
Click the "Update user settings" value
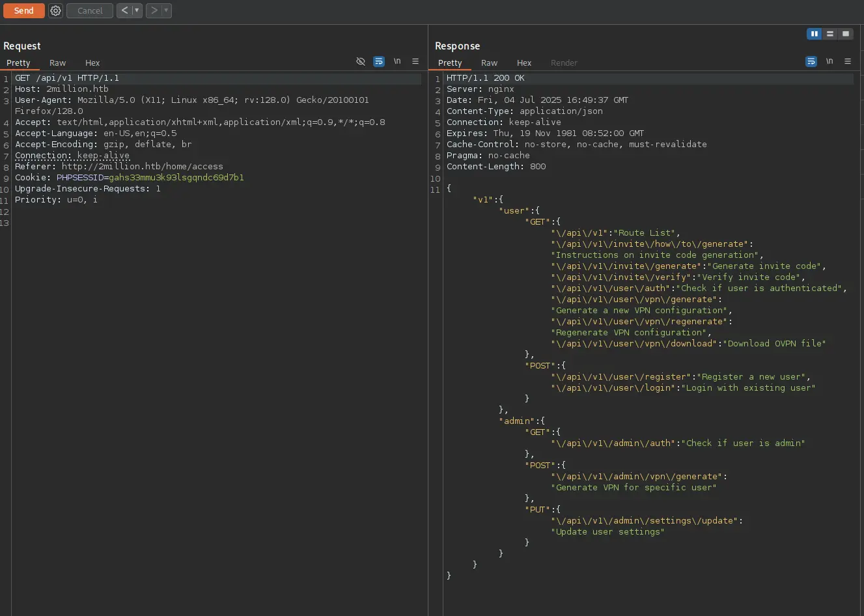click(x=608, y=532)
